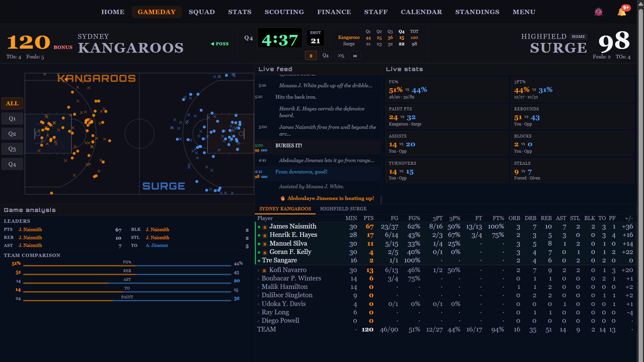Sim to end of Q4 button
644x362 pixels.
[x=325, y=56]
